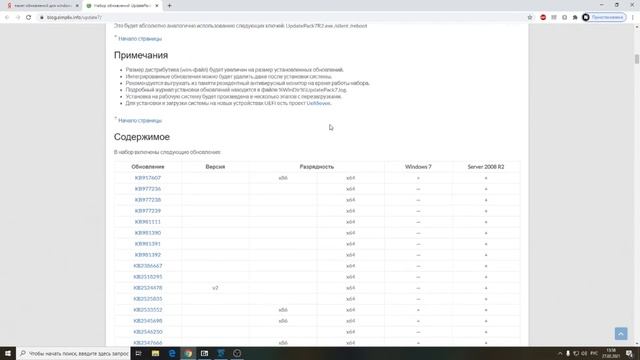Open the KB981111 update link

click(148, 222)
